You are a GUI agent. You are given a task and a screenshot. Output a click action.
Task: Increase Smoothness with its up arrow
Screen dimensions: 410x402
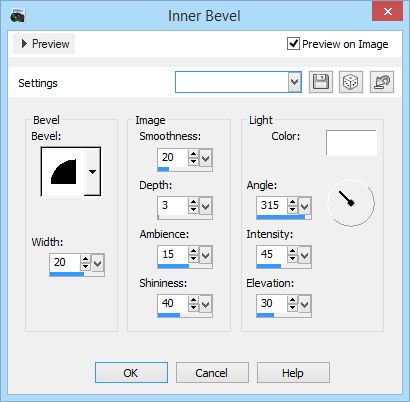[193, 154]
